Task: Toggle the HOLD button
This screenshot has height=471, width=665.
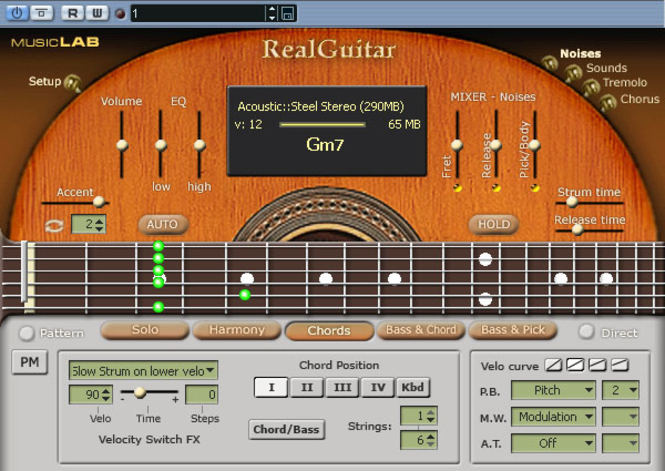Action: (x=494, y=224)
